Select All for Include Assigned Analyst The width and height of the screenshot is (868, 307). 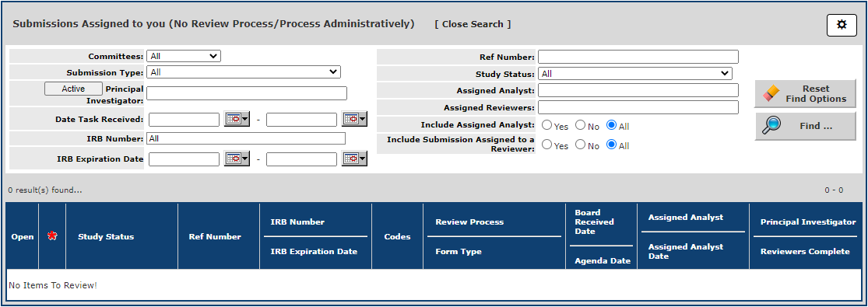coord(612,126)
